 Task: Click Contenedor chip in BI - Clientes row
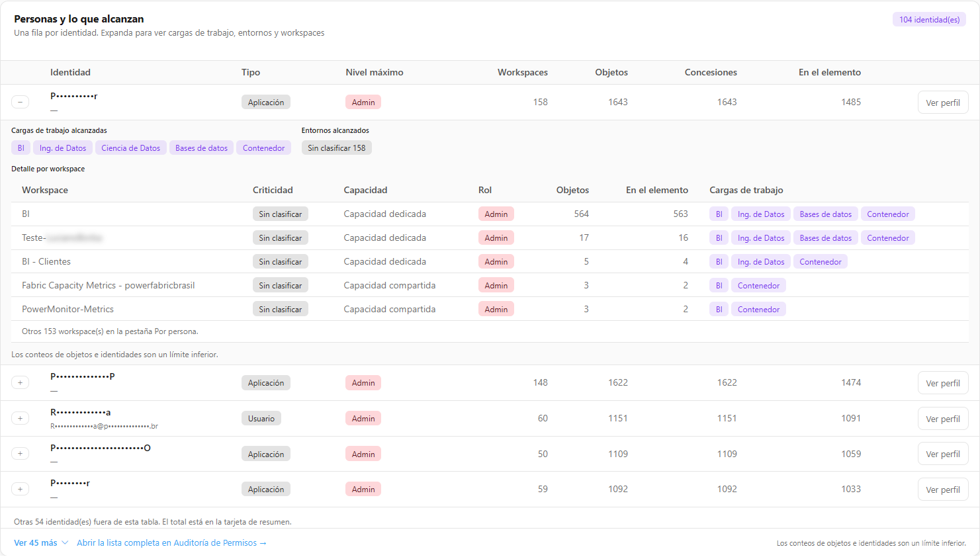(821, 262)
